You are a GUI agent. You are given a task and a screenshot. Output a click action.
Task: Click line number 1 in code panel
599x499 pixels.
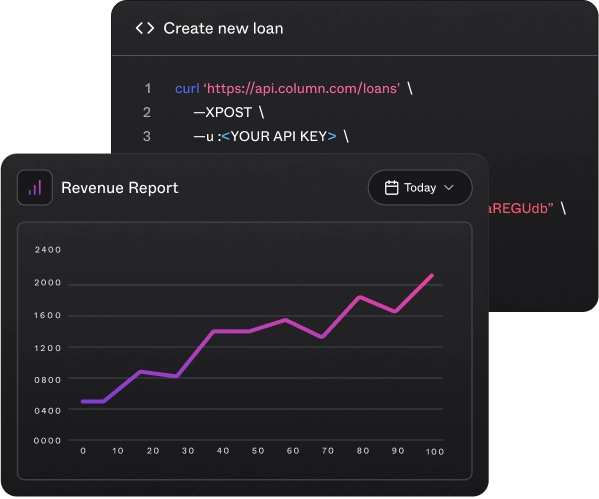pos(147,89)
